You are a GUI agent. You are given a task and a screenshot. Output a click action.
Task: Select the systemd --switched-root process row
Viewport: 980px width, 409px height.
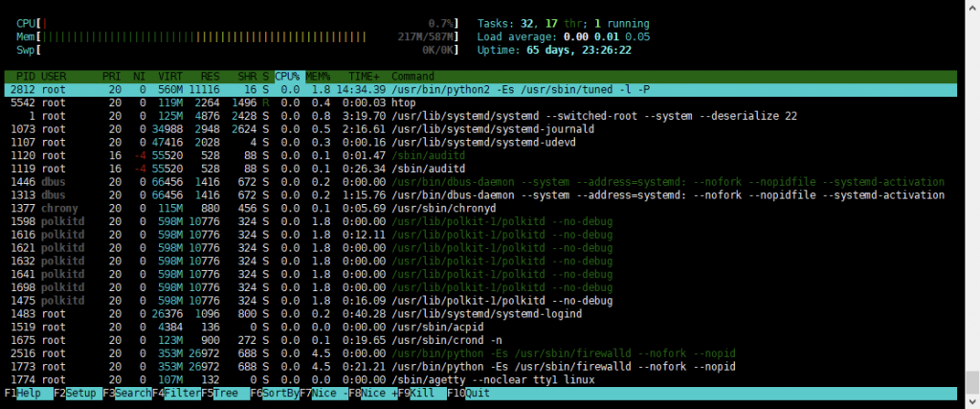480,116
